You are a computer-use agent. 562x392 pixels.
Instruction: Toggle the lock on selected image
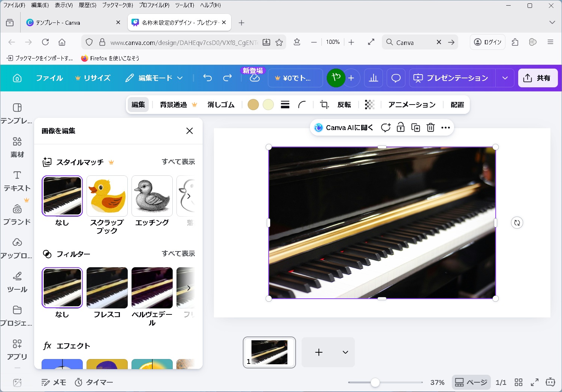coord(401,128)
